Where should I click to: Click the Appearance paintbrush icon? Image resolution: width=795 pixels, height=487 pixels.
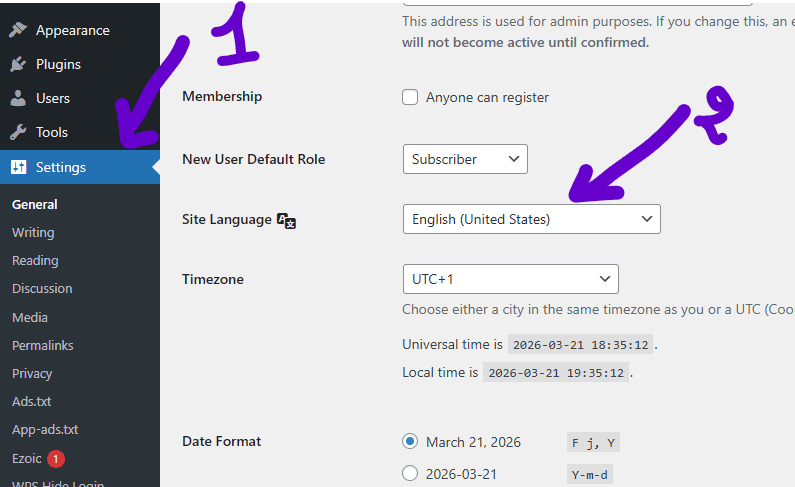coord(18,30)
